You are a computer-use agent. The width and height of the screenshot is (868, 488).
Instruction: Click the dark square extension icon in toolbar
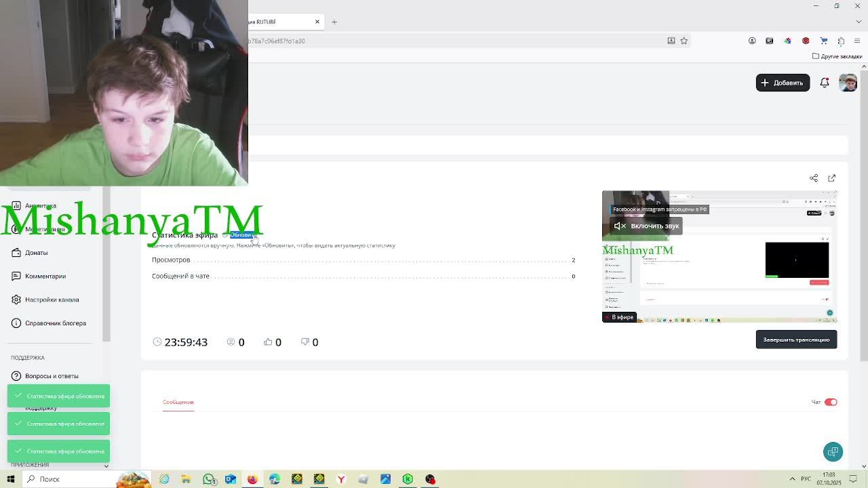pyautogui.click(x=770, y=41)
